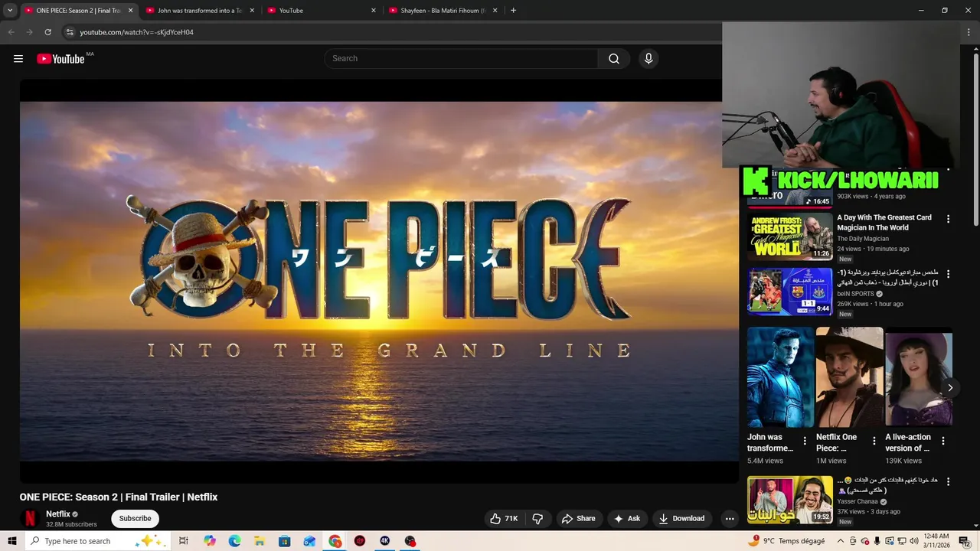This screenshot has height=551, width=980.
Task: Close the Shayfeen tab
Action: [495, 11]
